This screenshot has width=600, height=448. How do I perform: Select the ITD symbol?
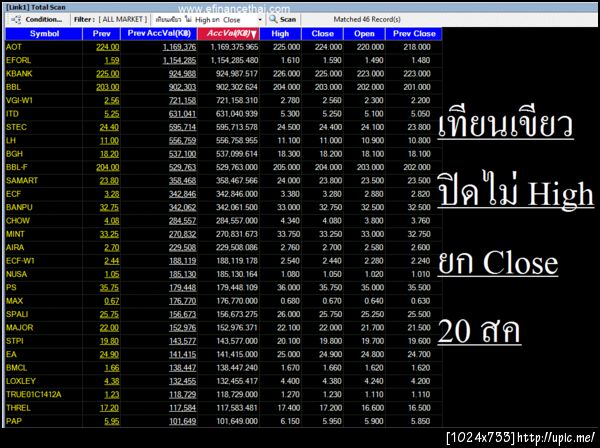click(x=12, y=114)
